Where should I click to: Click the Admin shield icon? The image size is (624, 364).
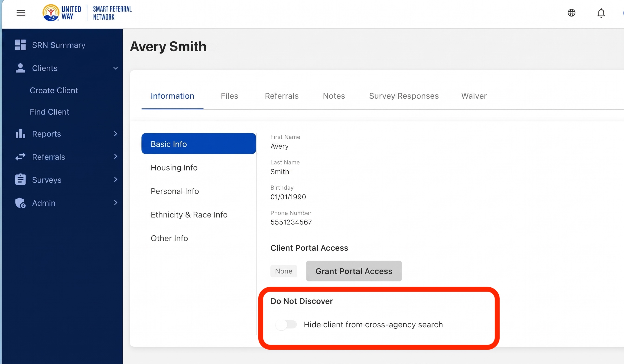[20, 203]
